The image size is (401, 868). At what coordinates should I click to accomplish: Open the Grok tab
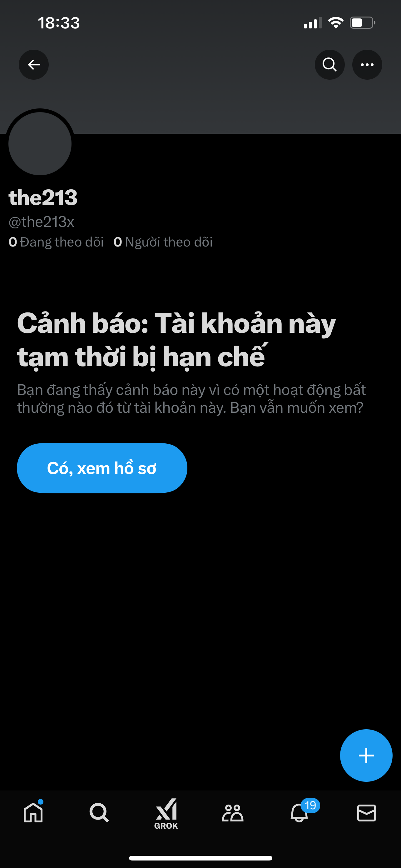(x=166, y=814)
